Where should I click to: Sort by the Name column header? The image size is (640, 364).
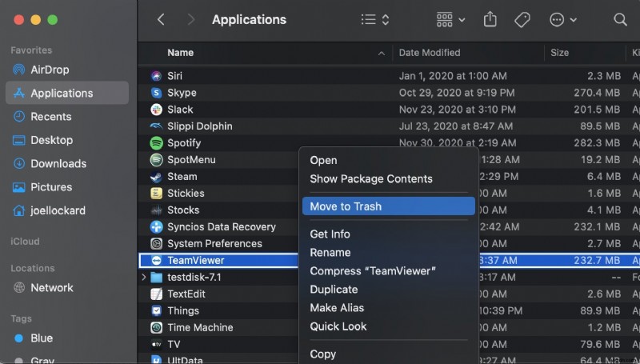(x=181, y=53)
